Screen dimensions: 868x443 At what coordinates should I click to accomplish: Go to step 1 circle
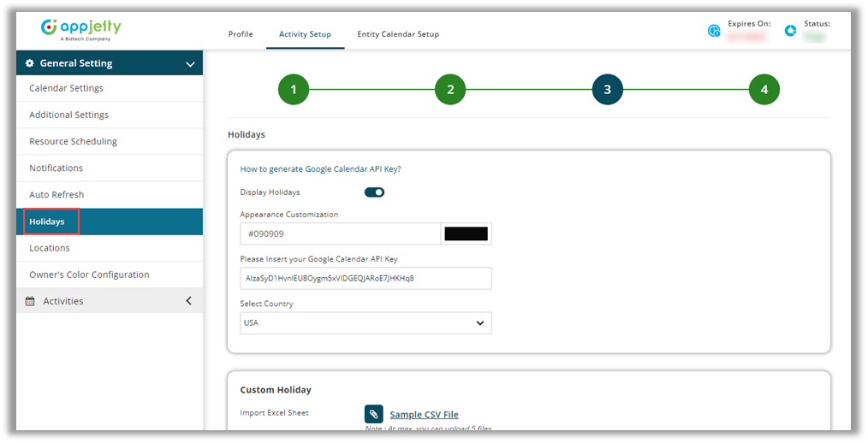294,89
